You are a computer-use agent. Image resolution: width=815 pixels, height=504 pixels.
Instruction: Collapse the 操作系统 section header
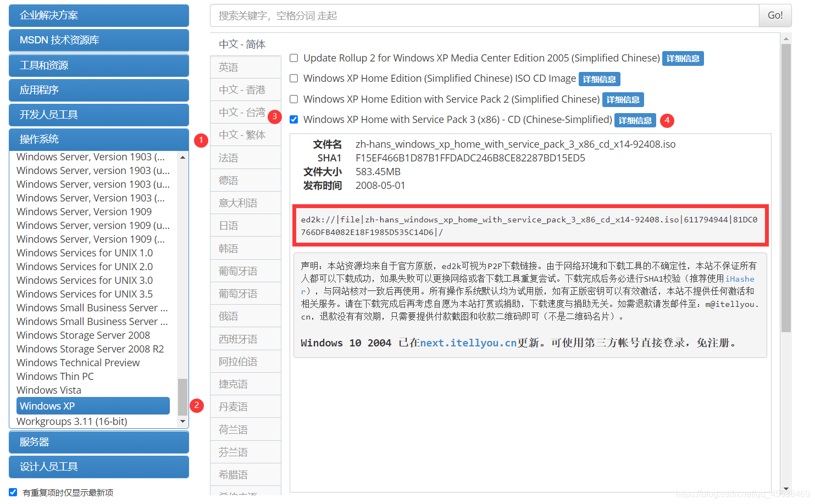point(99,139)
